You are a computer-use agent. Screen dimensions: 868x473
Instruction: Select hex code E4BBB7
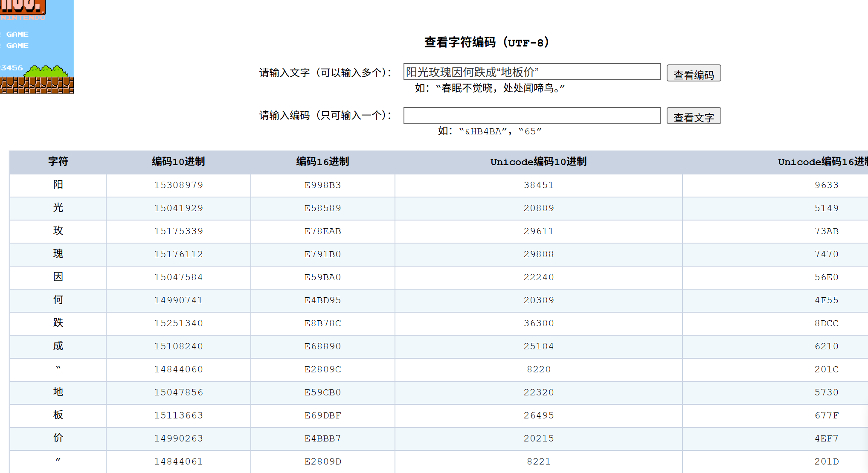322,438
